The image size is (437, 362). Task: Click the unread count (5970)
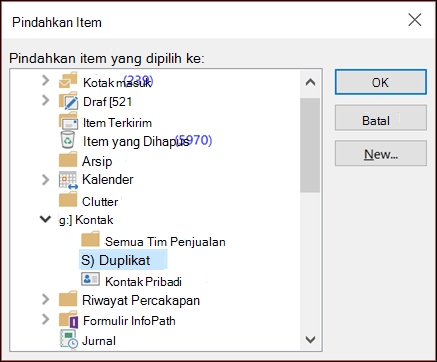[x=194, y=140]
